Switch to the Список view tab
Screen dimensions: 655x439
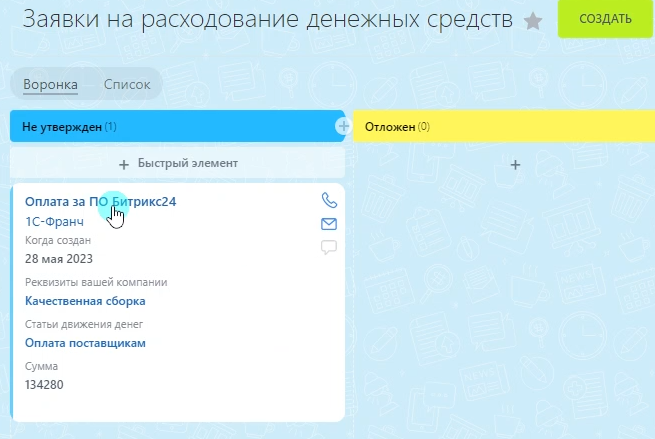click(127, 84)
